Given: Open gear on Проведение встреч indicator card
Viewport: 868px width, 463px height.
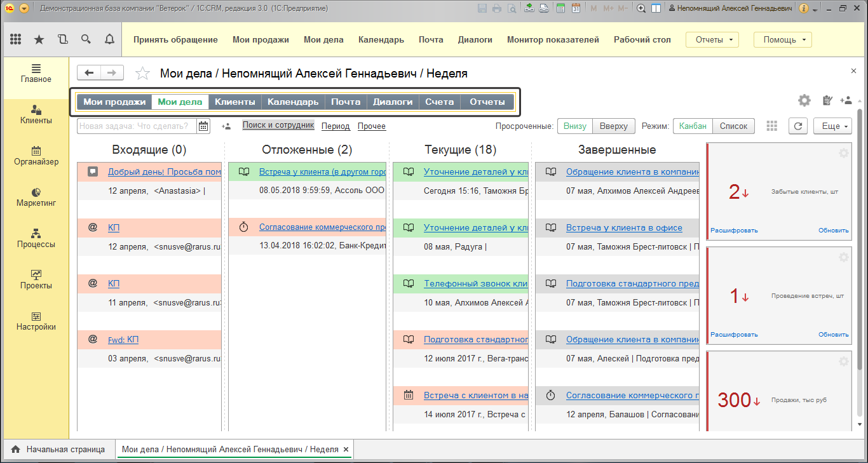Looking at the screenshot, I should click(844, 257).
